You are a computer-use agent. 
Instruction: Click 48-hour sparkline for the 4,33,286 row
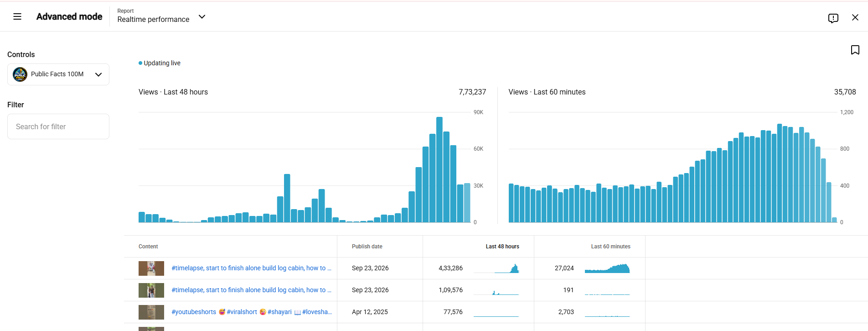pyautogui.click(x=496, y=268)
